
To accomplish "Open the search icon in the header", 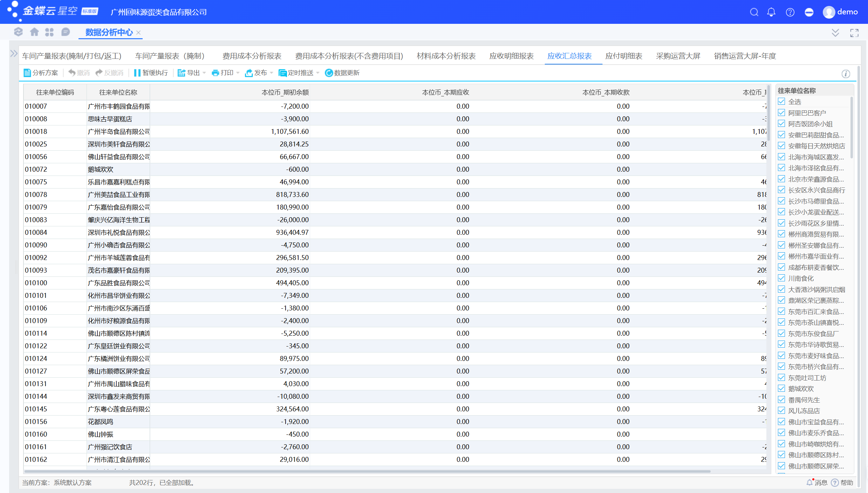I will (x=754, y=12).
